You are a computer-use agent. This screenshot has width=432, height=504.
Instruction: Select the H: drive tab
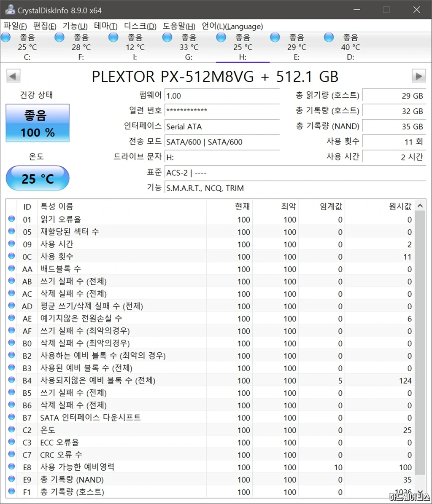point(243,47)
